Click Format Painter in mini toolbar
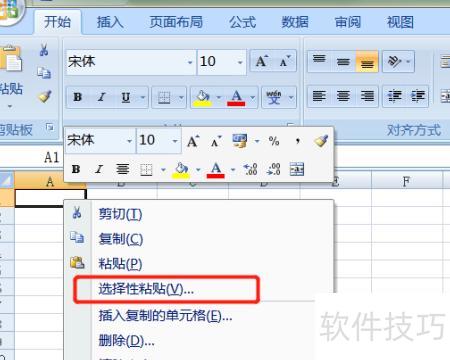The image size is (450, 360). [321, 141]
